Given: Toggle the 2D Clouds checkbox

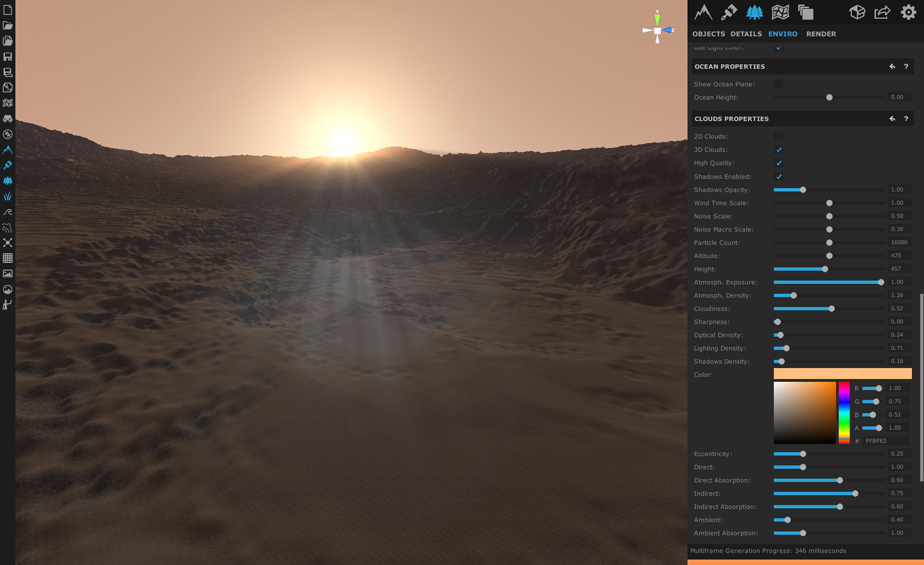Looking at the screenshot, I should coord(779,136).
